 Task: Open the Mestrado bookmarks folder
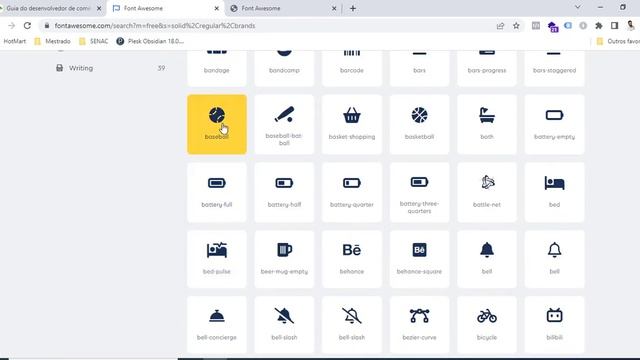click(52, 41)
